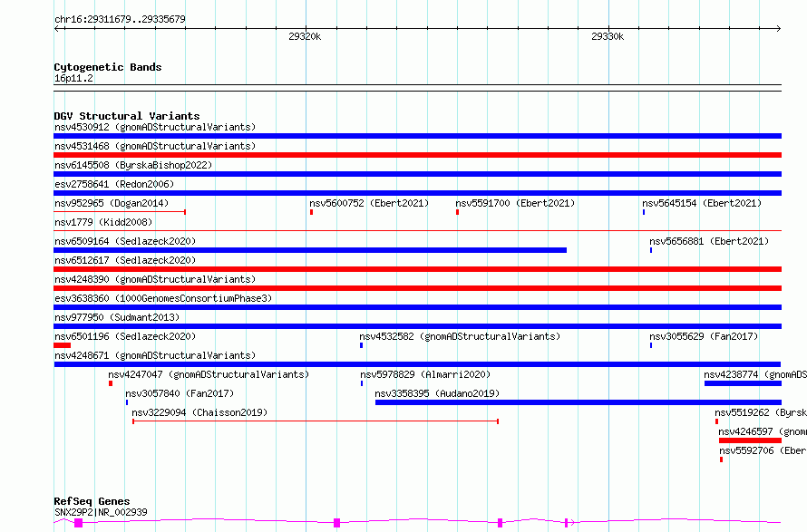
Task: Select blue bar under nsv977950
Action: (x=417, y=326)
